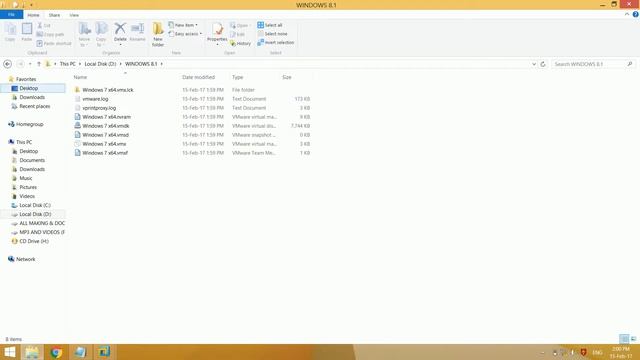The width and height of the screenshot is (640, 360).
Task: Open Desktop under Favorites
Action: (x=29, y=88)
